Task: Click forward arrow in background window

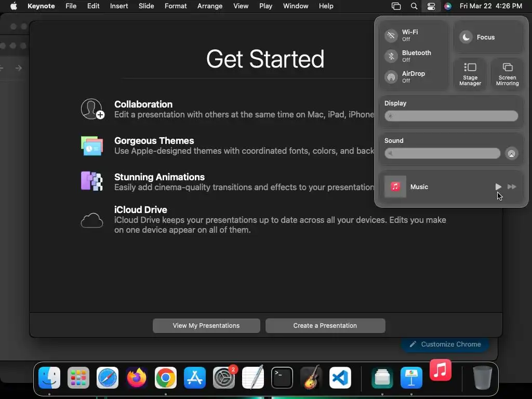Action: coord(19,68)
